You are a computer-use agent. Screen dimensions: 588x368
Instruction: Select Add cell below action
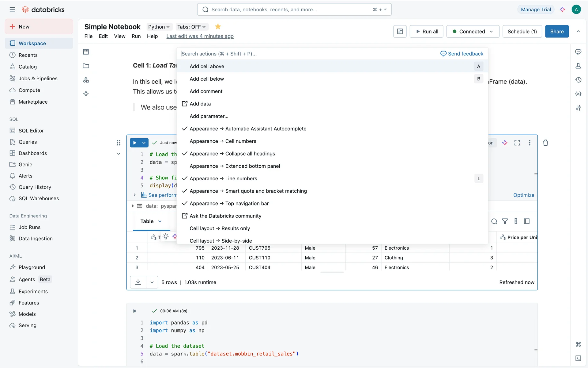pos(207,79)
